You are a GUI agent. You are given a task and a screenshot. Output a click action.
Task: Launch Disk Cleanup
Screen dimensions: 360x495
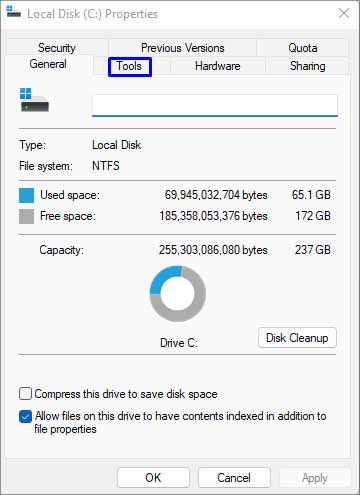(297, 338)
